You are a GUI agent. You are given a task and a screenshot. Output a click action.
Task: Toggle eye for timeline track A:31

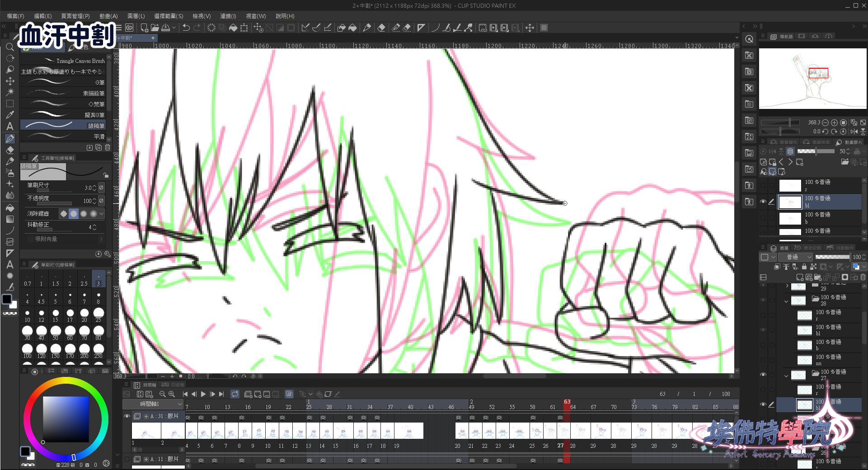(127, 416)
